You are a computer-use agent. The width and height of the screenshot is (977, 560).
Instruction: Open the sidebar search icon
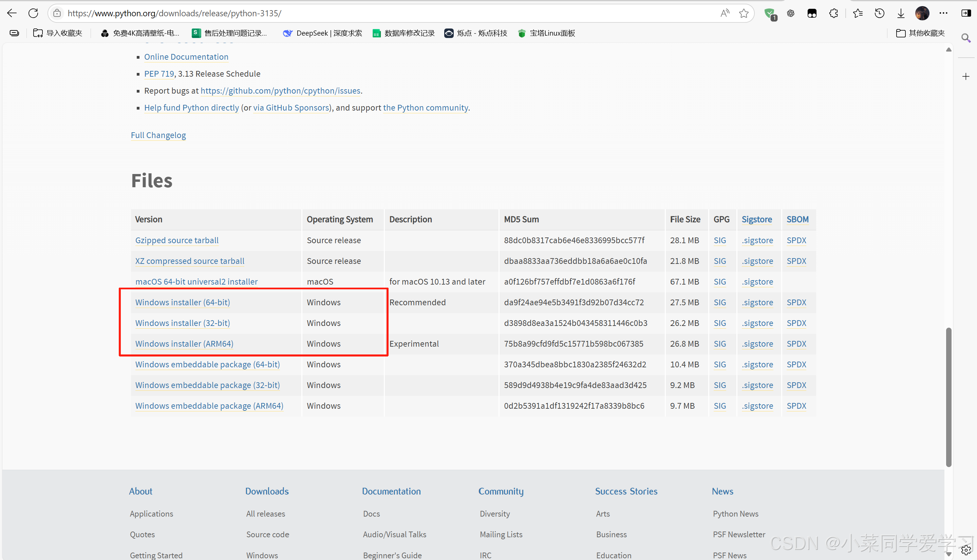pos(966,38)
